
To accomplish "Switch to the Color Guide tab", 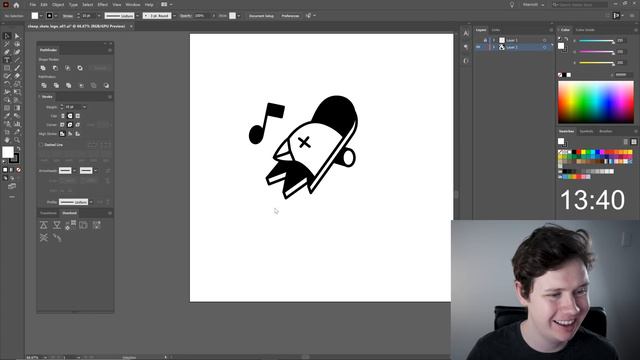I will tap(585, 30).
